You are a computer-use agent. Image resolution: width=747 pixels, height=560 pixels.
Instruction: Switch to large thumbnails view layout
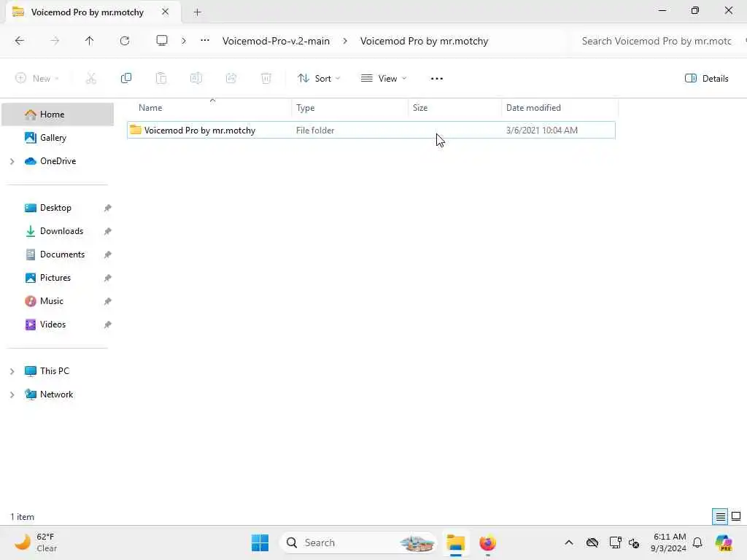point(736,516)
